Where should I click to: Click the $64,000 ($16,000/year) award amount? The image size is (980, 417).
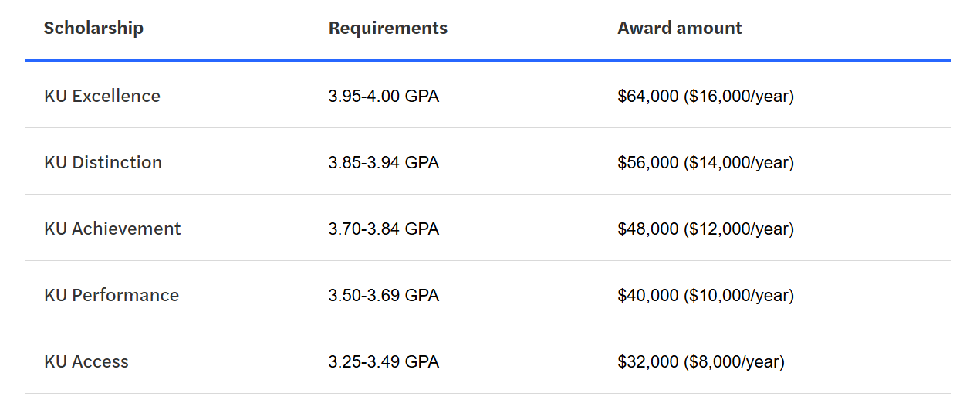click(706, 97)
